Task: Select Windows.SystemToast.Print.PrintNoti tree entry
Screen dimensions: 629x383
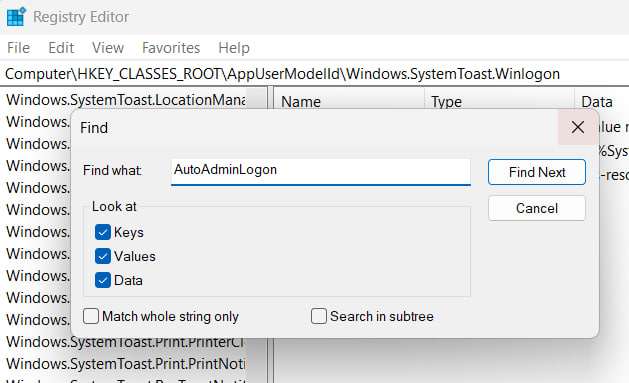Action: click(126, 364)
